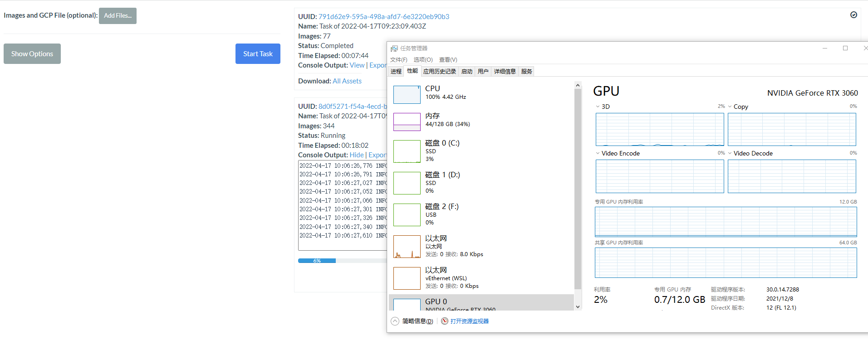This screenshot has width=868, height=345.
Task: Open the 选项(O) options menu
Action: 423,60
